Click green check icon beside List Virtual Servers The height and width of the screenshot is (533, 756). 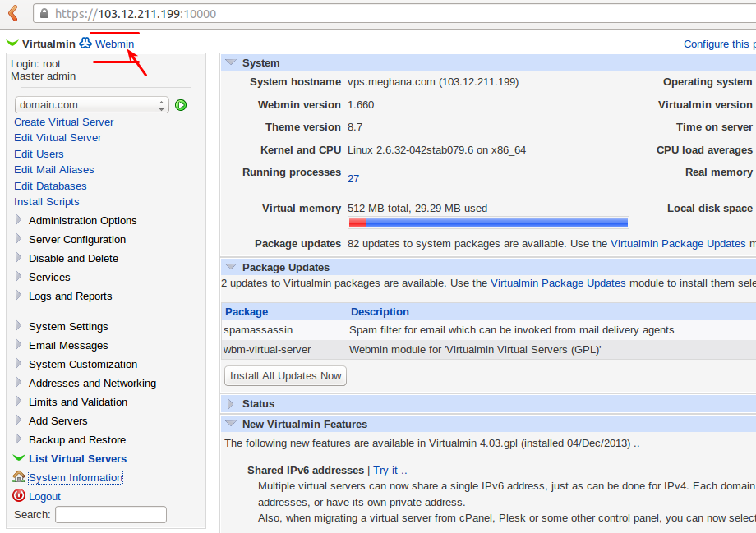[19, 457]
